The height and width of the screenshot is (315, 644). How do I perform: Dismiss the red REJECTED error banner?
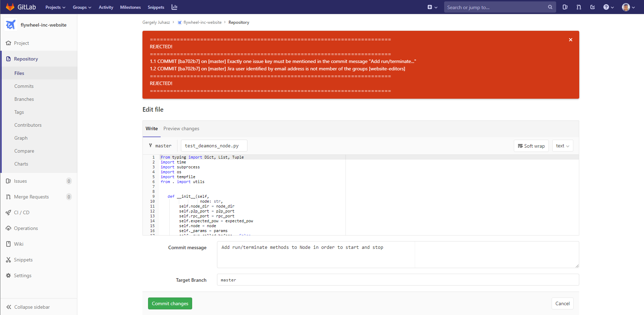[x=570, y=40]
